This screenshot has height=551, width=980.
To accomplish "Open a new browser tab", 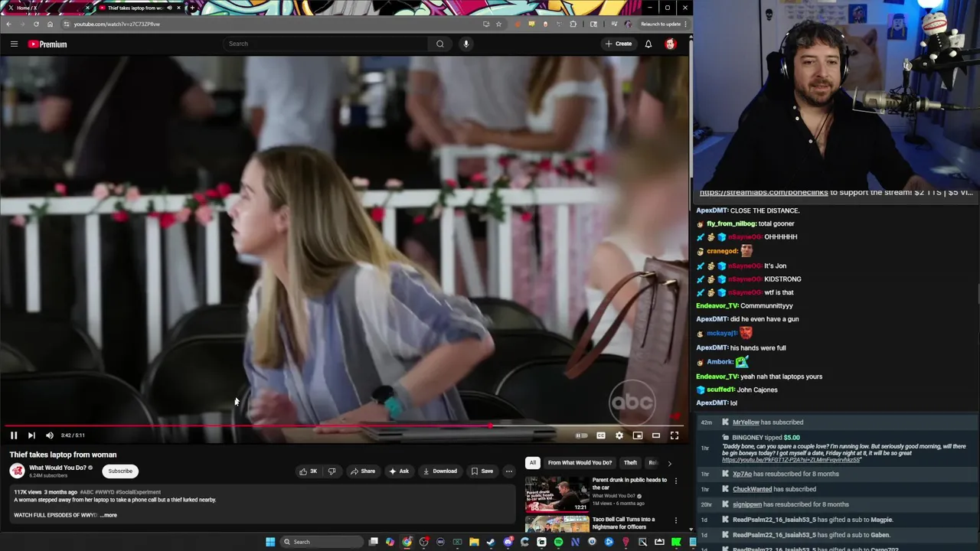I will click(192, 8).
